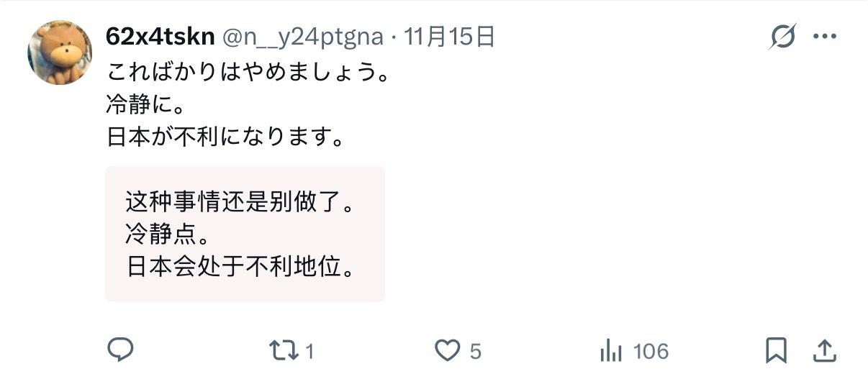Open the reply speech bubble icon

[x=120, y=350]
